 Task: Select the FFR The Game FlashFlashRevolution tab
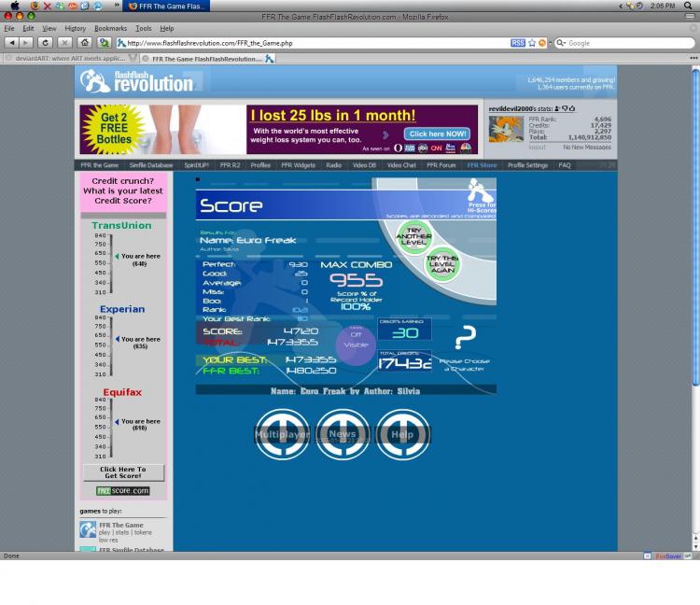[208, 59]
